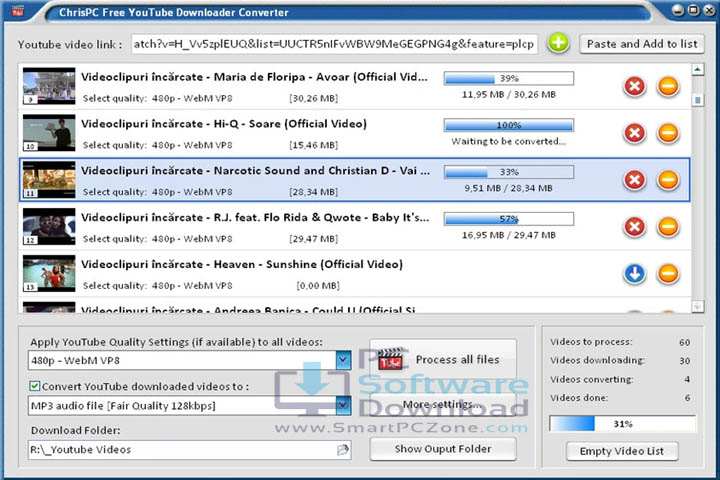The width and height of the screenshot is (720, 480).
Task: Change quality for Narcotic Sound video
Action: click(192, 192)
